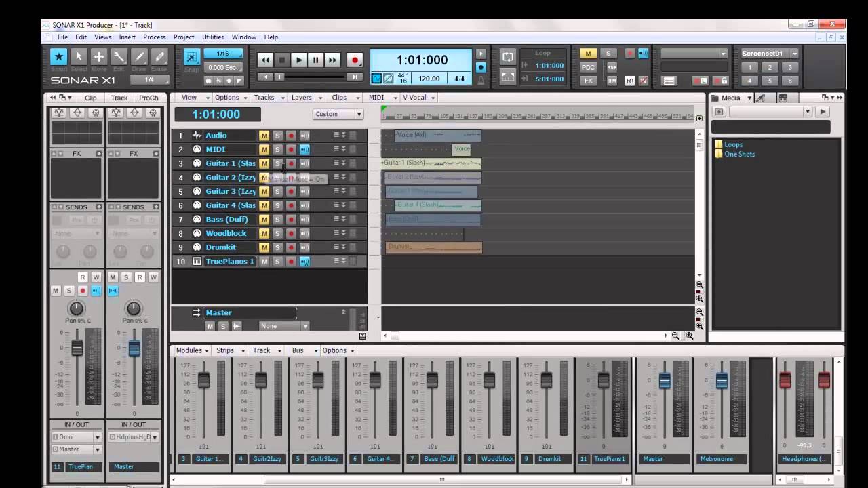
Task: Switch to screenset 3
Action: click(x=790, y=67)
